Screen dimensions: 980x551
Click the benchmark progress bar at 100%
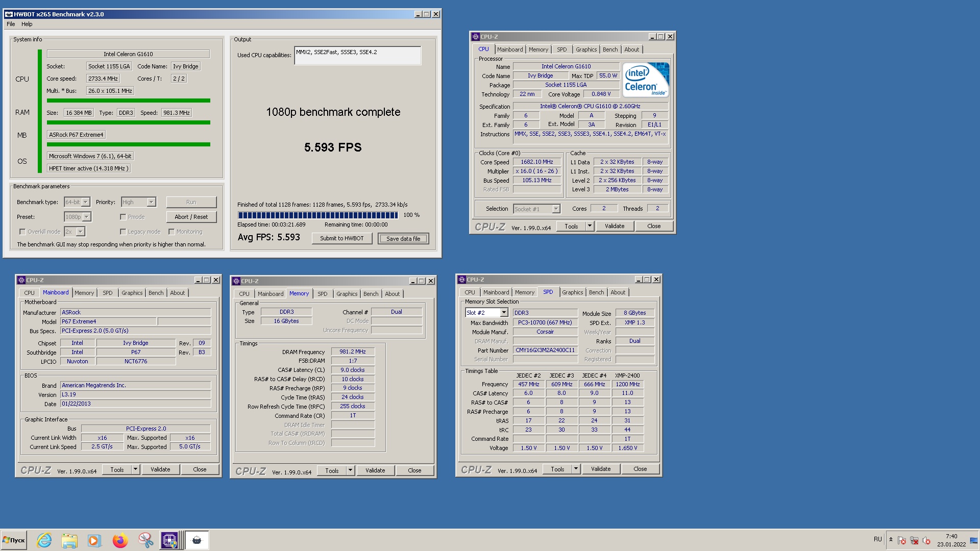[317, 215]
